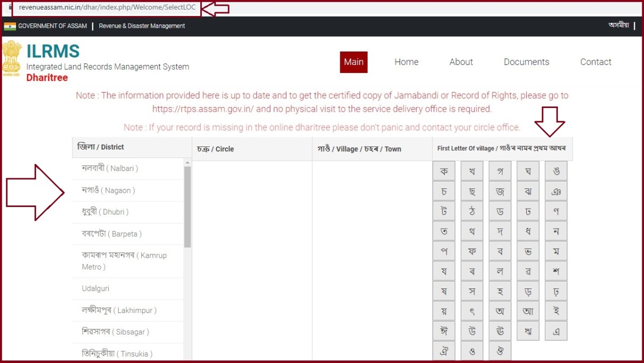Click the village first letter অ tile

500,310
